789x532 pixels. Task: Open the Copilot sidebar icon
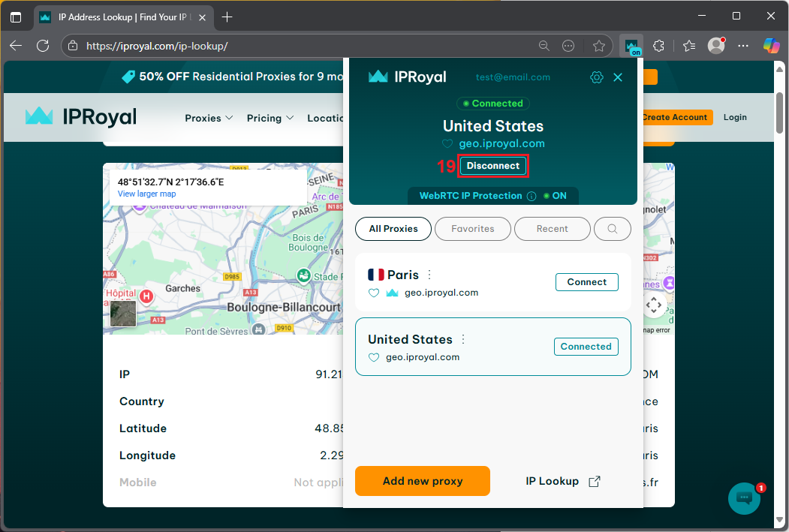click(x=772, y=46)
